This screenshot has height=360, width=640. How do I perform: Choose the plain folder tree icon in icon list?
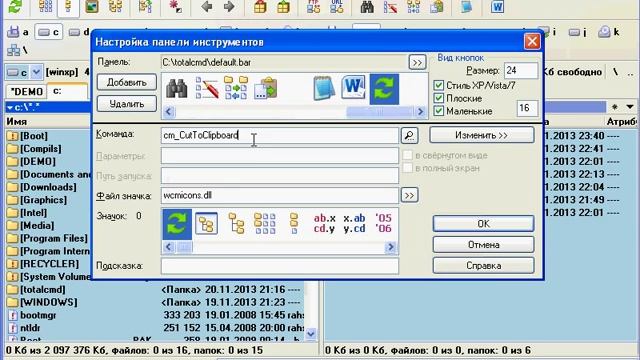point(236,224)
